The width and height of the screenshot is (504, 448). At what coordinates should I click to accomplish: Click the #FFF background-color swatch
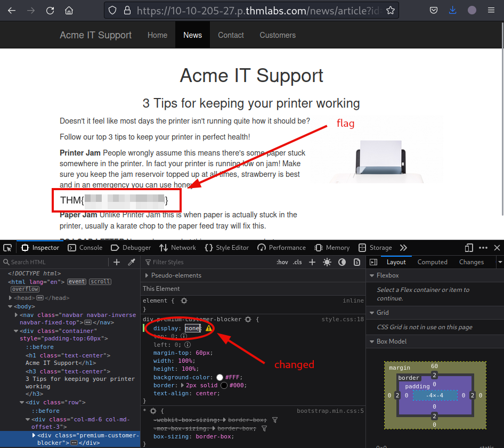[220, 377]
